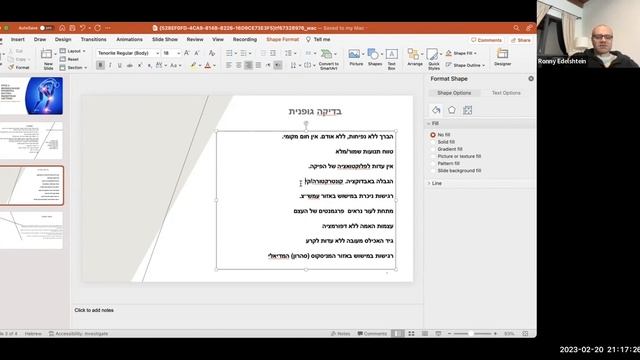Open the Design ribbon tab

pos(63,40)
